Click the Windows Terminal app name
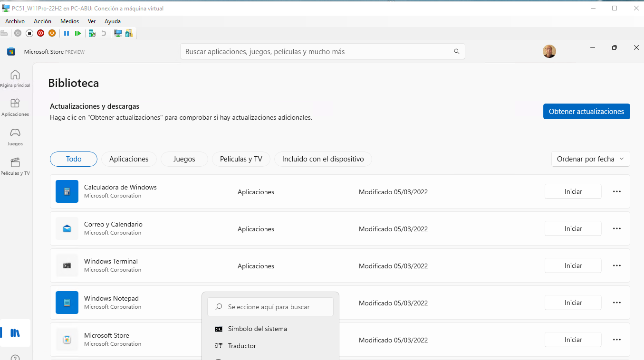Viewport: 644px width, 360px height. click(x=111, y=261)
